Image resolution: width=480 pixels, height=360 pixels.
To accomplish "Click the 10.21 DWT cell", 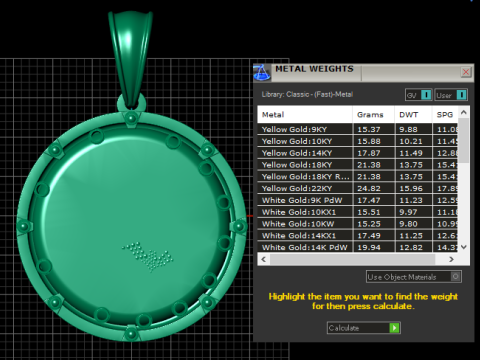I will pyautogui.click(x=414, y=141).
